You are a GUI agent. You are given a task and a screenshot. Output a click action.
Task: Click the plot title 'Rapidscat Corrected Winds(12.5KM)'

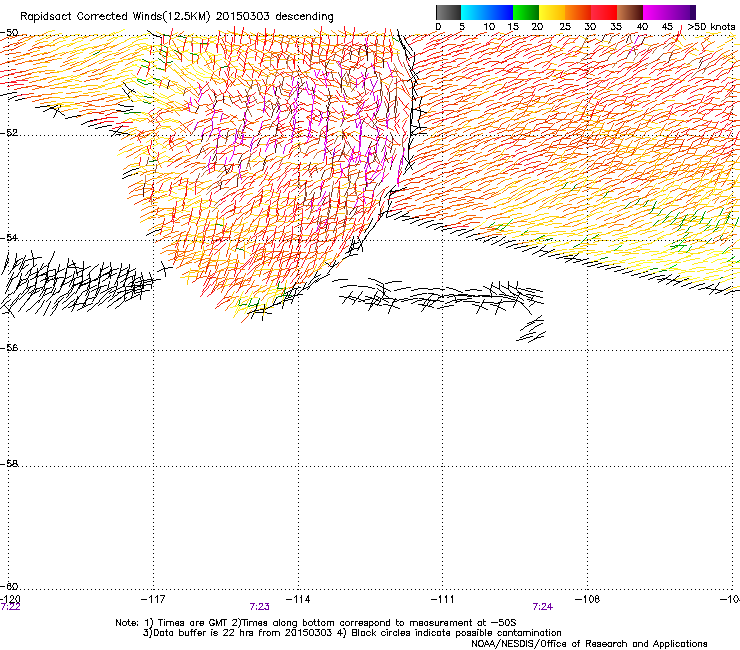(115, 17)
